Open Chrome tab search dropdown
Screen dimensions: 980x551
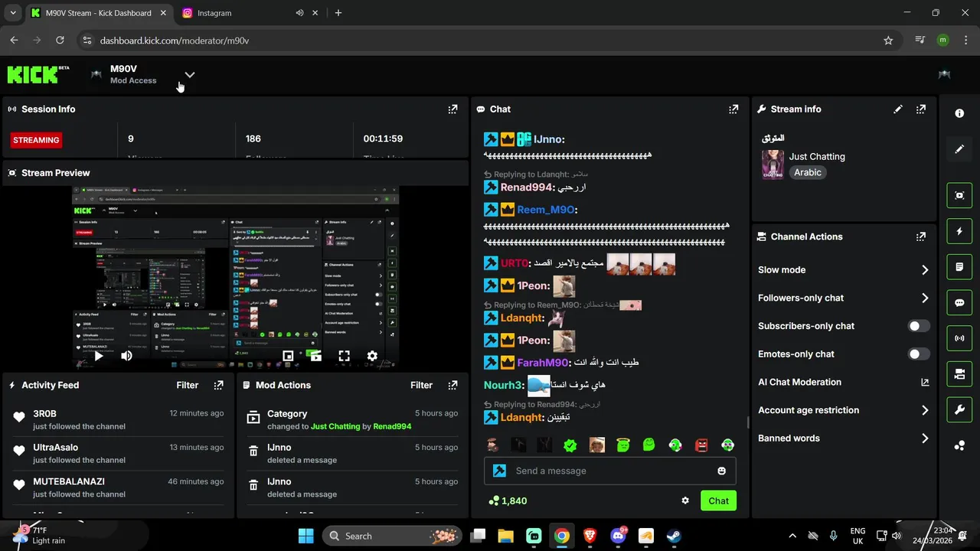pyautogui.click(x=12, y=13)
